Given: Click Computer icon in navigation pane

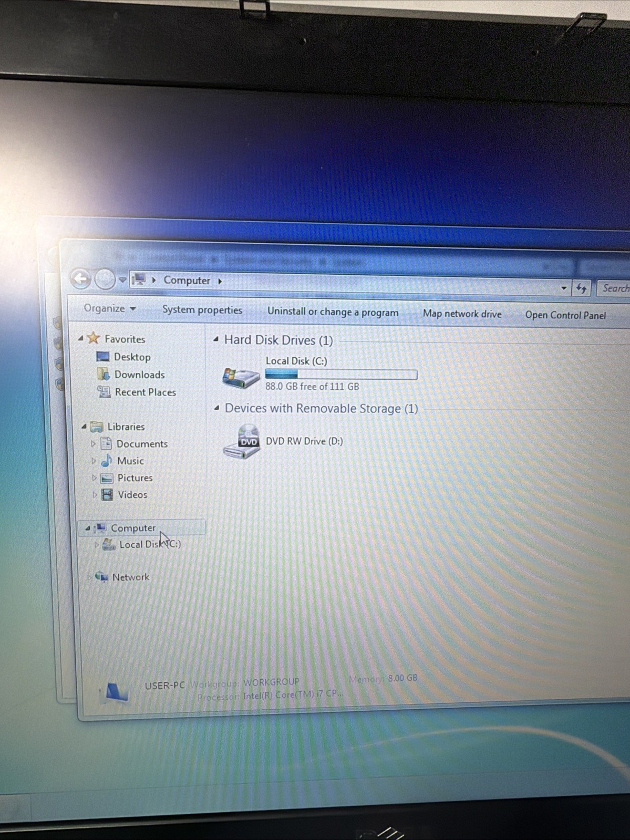Looking at the screenshot, I should [x=100, y=527].
